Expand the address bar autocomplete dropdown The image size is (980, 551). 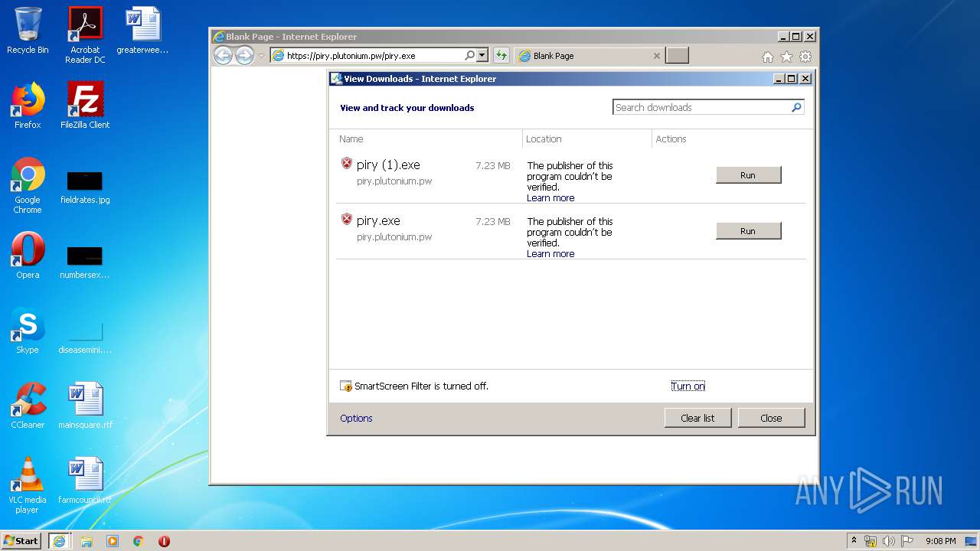click(x=482, y=55)
